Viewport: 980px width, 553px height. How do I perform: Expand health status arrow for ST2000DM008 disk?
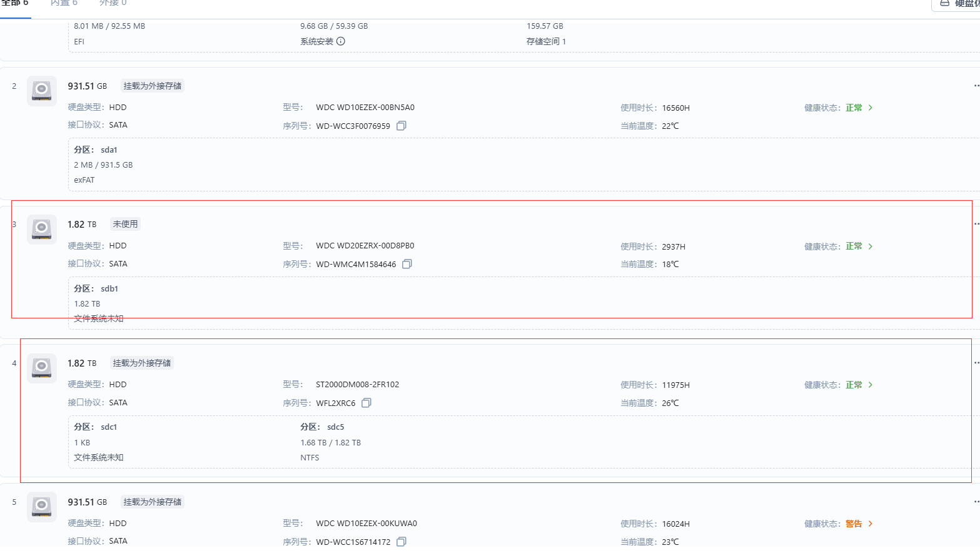(x=871, y=385)
